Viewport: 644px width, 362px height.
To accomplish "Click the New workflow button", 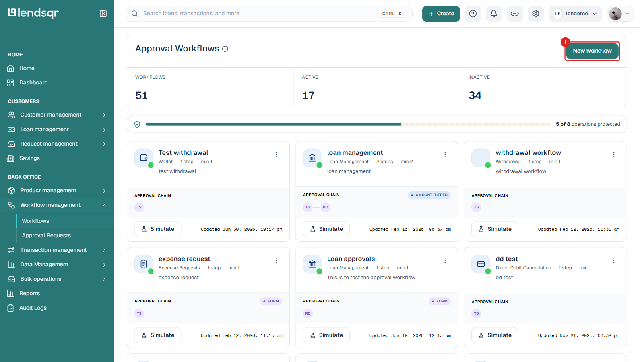I will pyautogui.click(x=592, y=51).
